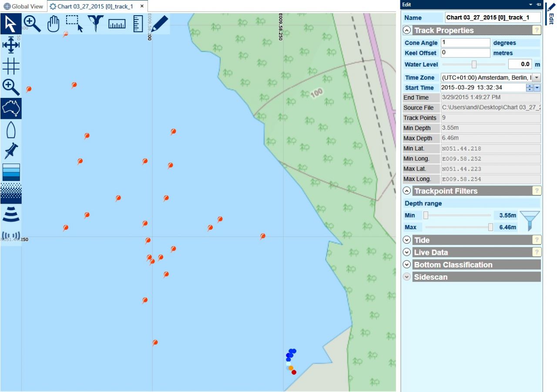Open help for Trackpoint Filters
This screenshot has height=392, width=557.
click(537, 191)
